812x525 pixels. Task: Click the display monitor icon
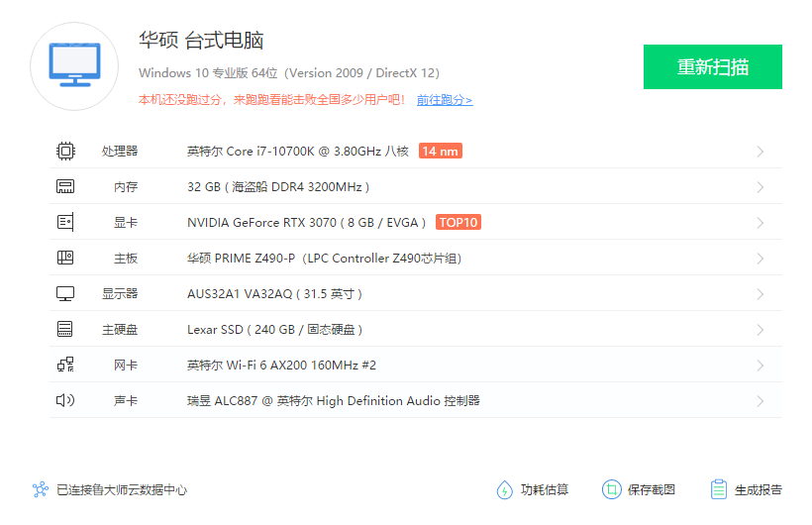[65, 294]
